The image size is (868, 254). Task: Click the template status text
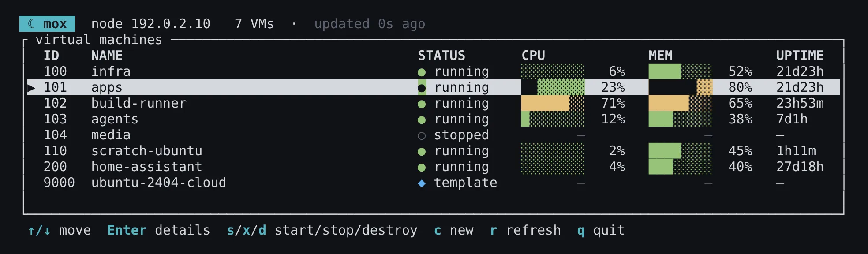(x=465, y=183)
